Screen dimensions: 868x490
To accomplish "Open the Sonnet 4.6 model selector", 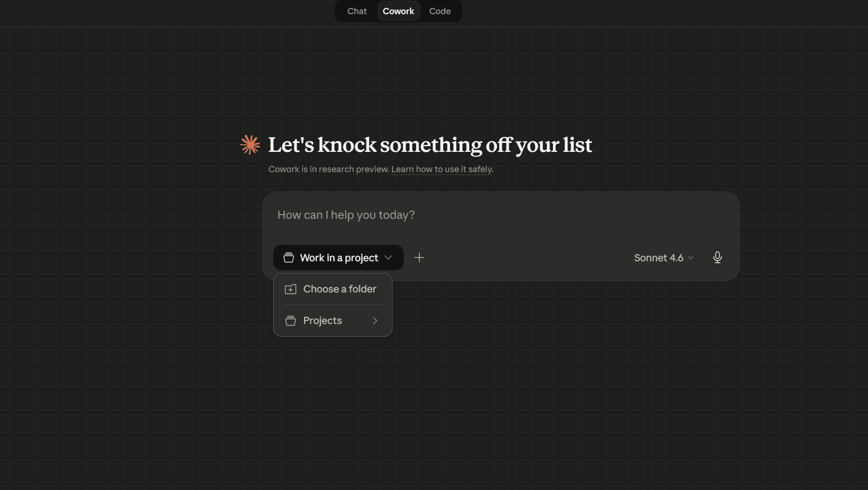I will pyautogui.click(x=662, y=257).
